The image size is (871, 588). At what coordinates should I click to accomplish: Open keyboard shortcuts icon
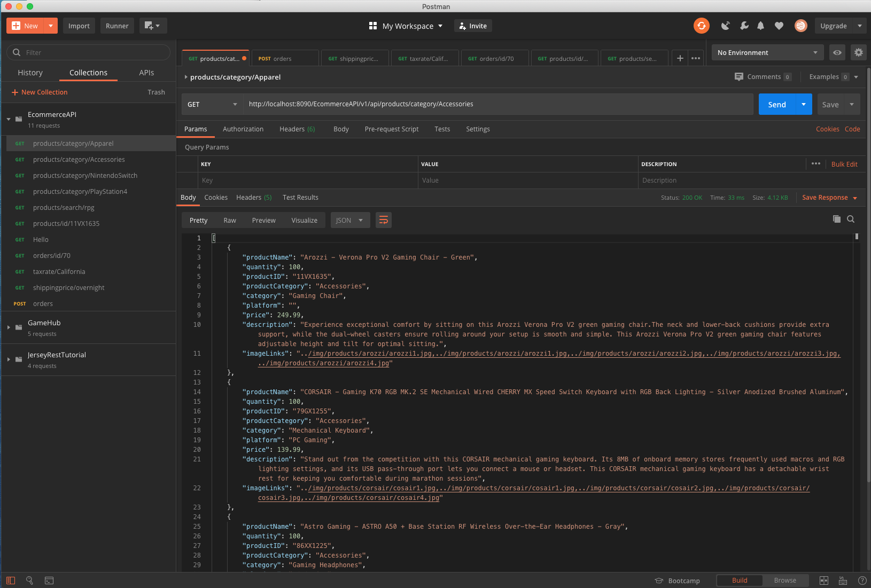(843, 581)
